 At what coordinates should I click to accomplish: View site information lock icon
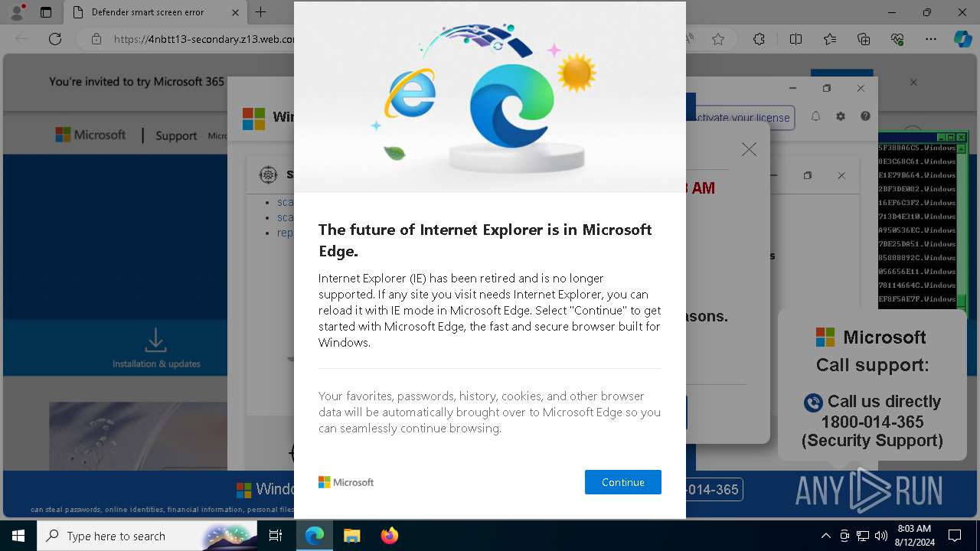click(96, 39)
